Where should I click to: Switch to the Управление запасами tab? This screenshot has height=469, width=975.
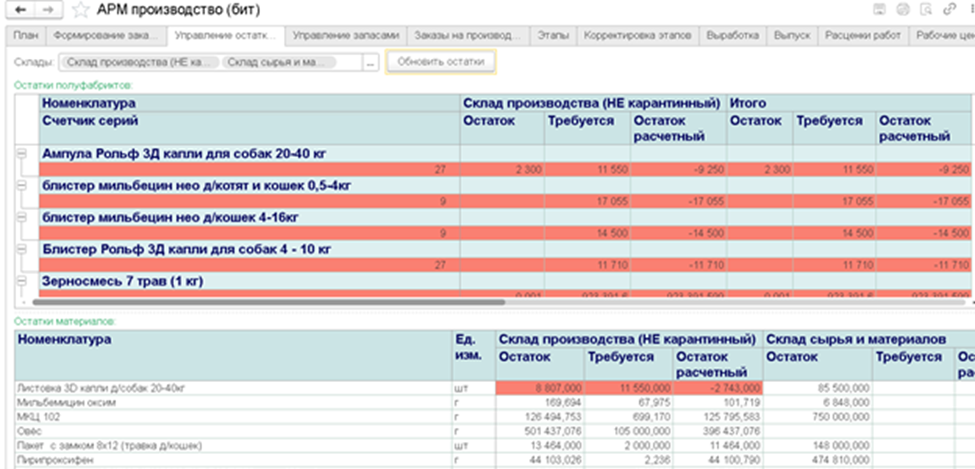point(345,36)
